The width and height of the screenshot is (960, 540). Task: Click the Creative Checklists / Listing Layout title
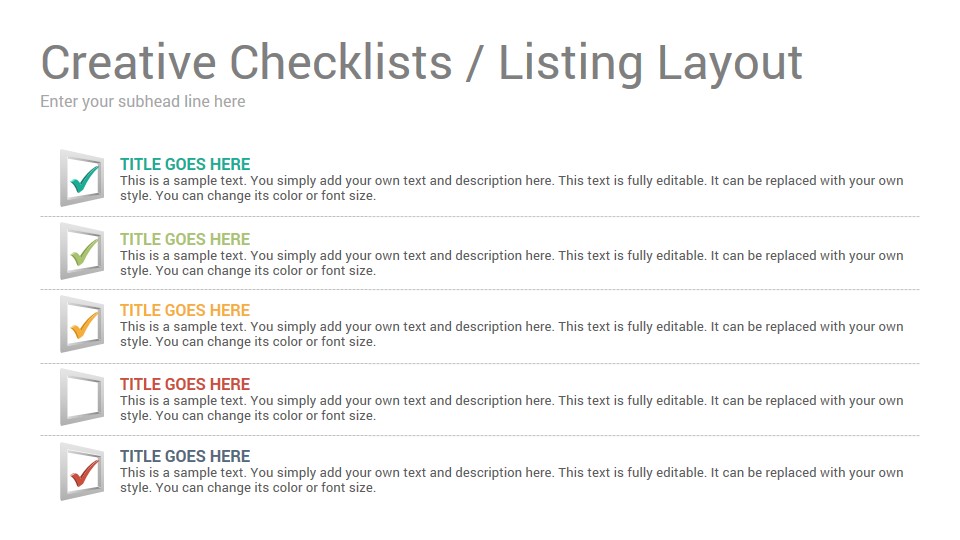(421, 63)
